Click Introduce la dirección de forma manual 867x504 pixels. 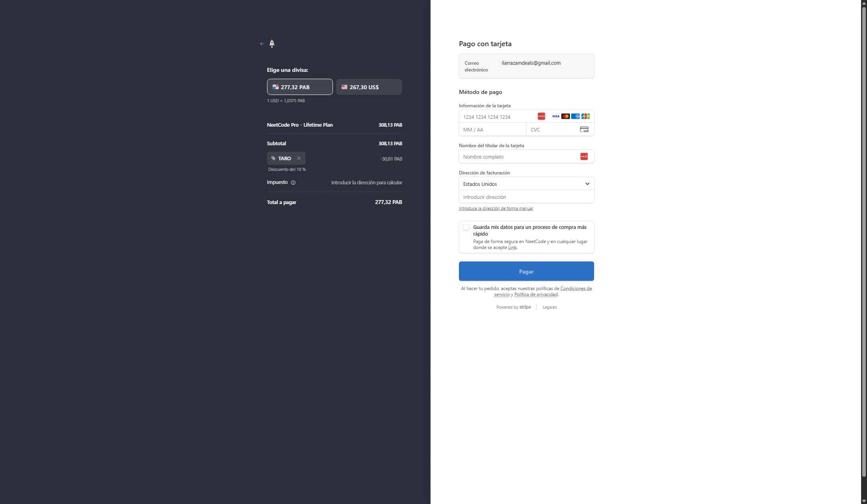point(496,208)
